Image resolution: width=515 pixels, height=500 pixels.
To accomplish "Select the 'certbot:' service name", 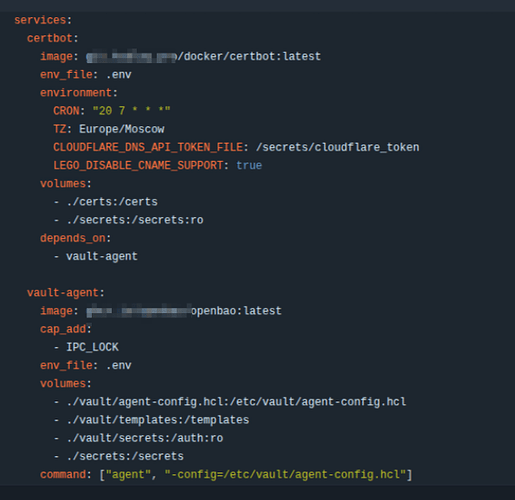I will [x=52, y=38].
